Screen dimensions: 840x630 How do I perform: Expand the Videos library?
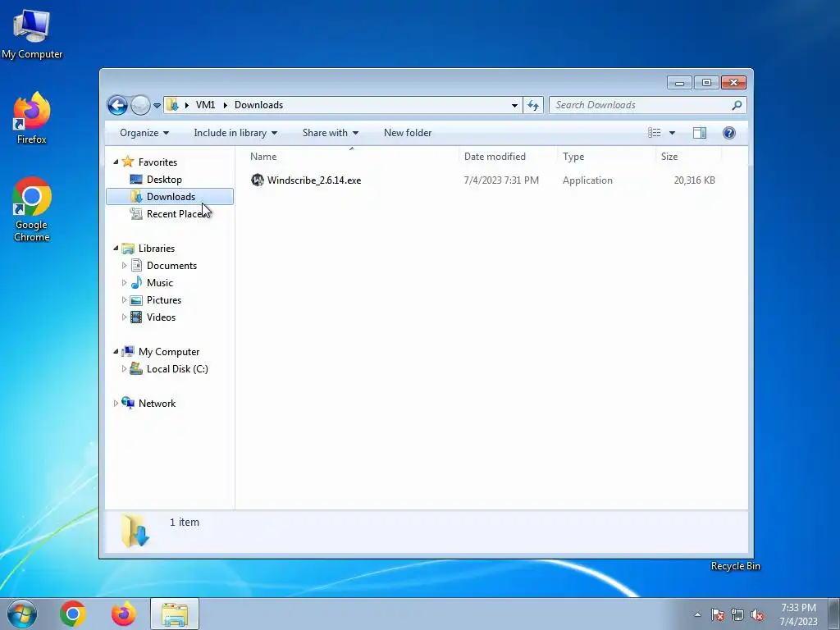125,317
